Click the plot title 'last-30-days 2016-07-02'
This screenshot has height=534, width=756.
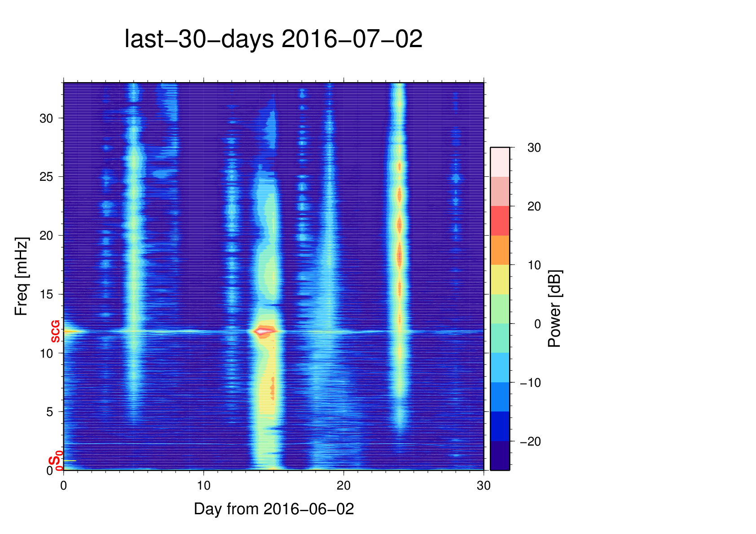click(273, 39)
